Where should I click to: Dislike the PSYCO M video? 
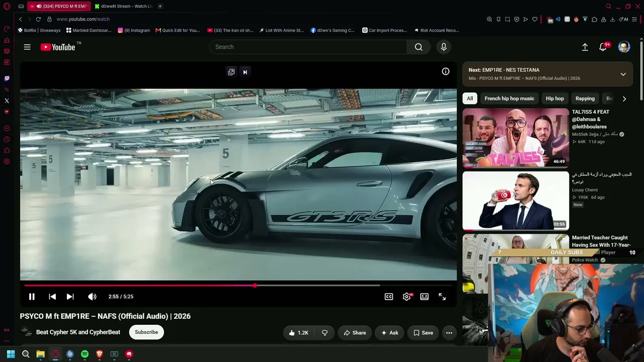(325, 332)
